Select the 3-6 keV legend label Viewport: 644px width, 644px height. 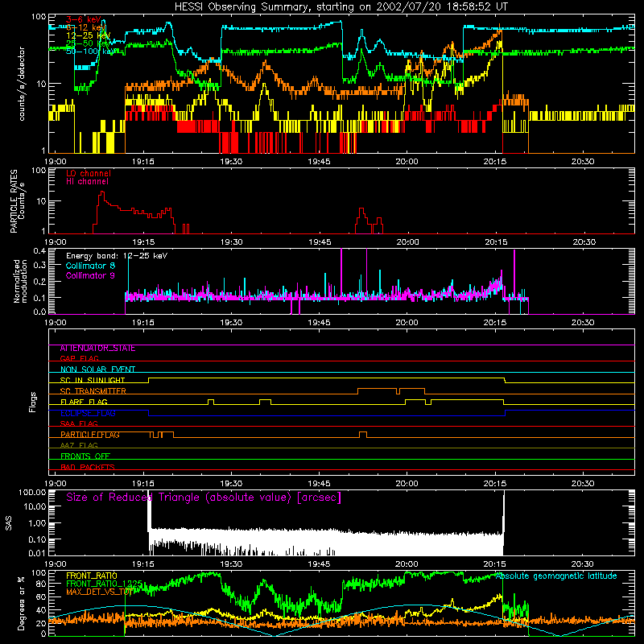(84, 19)
